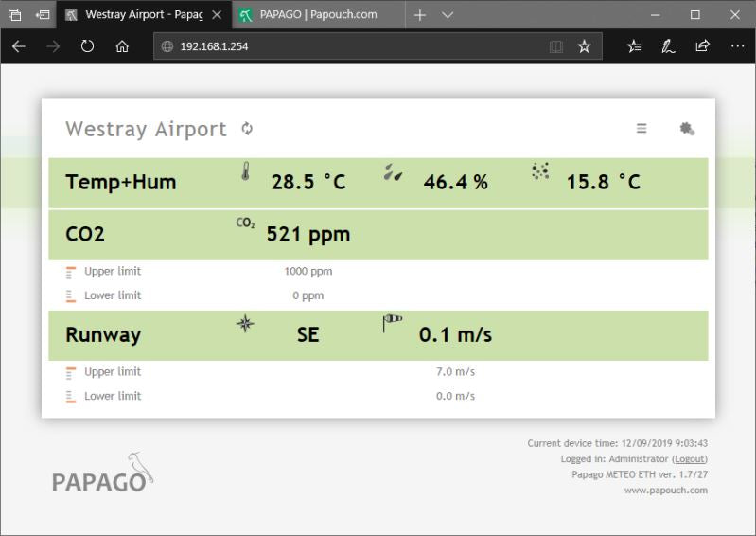Select the Westray Airport browser tab
Screen dimensions: 756x536
click(137, 15)
